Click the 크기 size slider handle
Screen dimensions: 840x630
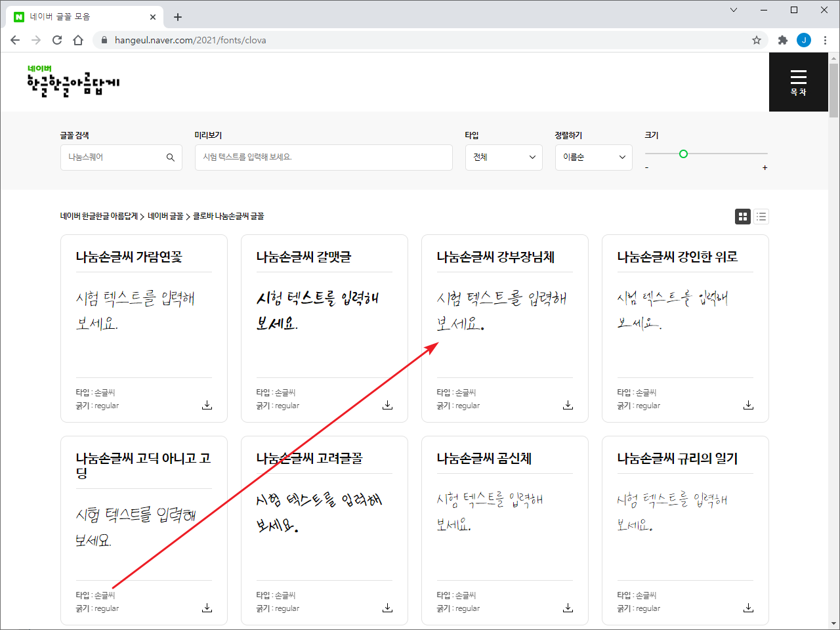[683, 154]
